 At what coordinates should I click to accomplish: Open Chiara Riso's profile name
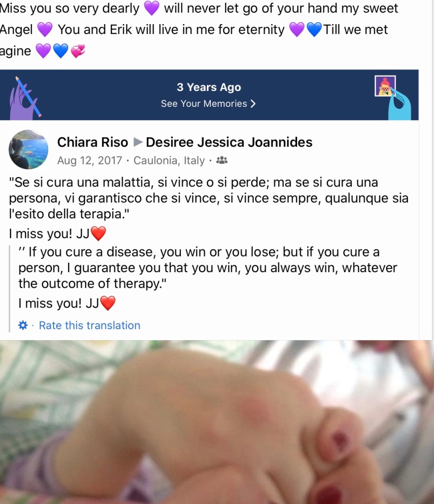point(93,142)
